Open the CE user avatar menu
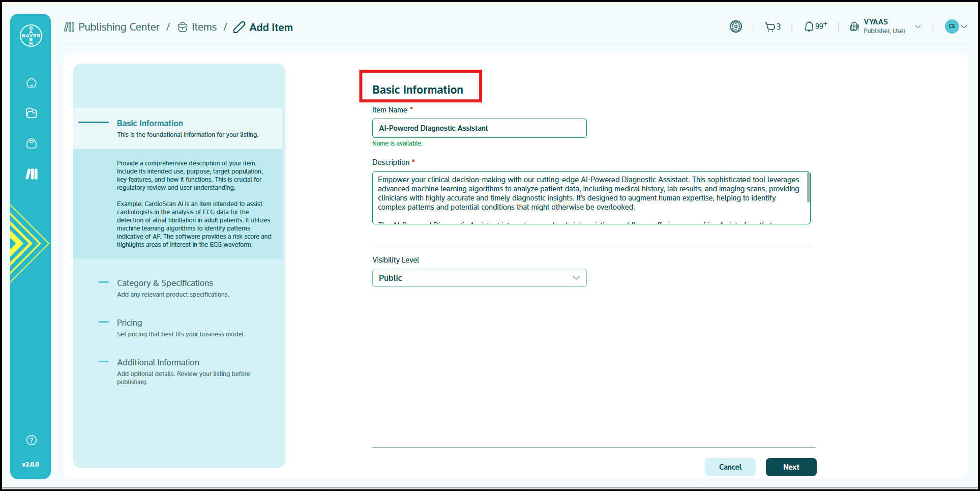Viewport: 980px width, 491px height. coord(955,26)
